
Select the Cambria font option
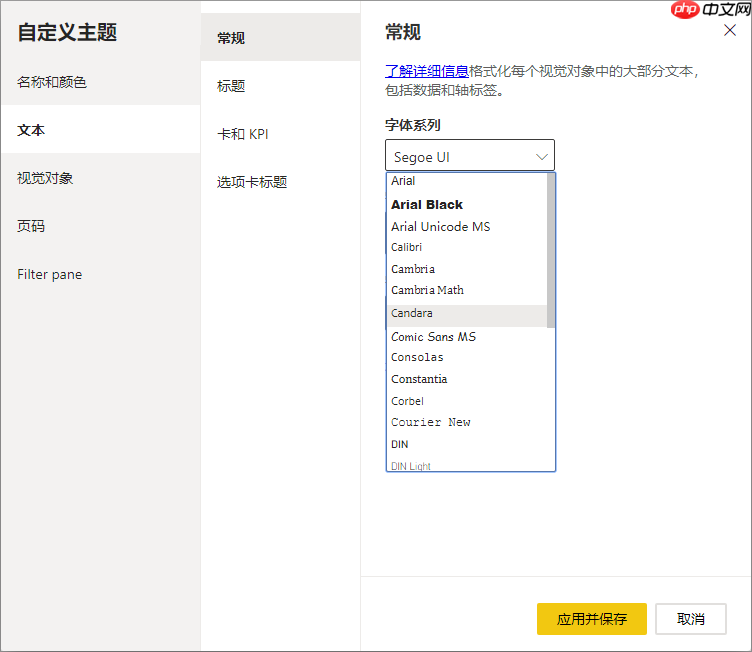click(467, 269)
